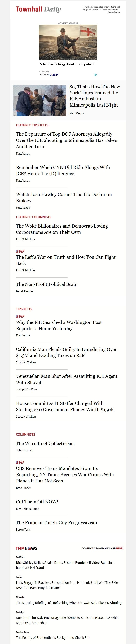
Task: Read 'Watch Josh Hawley Corner This Lib Doctor' article
Action: coord(64,198)
